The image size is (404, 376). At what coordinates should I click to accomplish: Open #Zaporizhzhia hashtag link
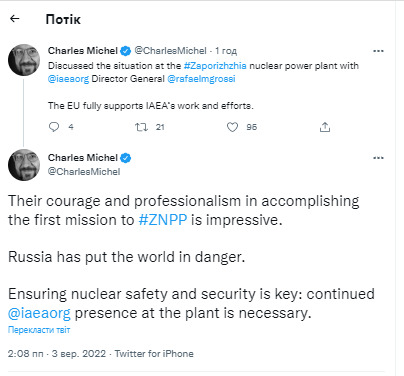215,66
